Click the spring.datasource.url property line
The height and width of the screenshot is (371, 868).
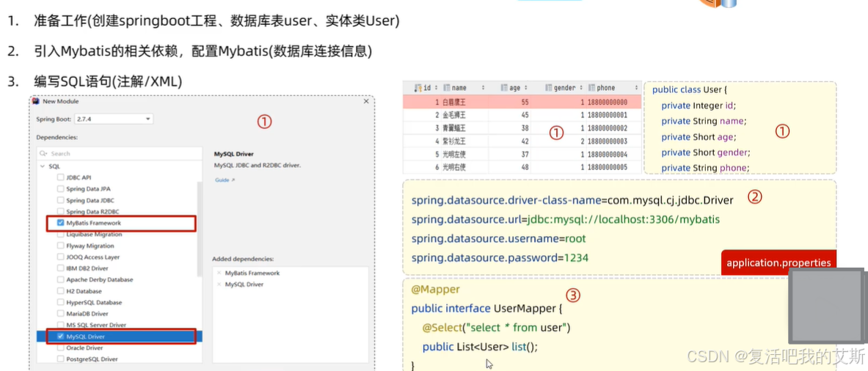[x=566, y=219]
